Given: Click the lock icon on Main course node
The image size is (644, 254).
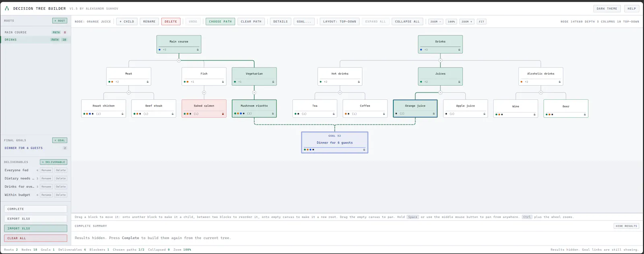Looking at the screenshot, I should click(198, 50).
